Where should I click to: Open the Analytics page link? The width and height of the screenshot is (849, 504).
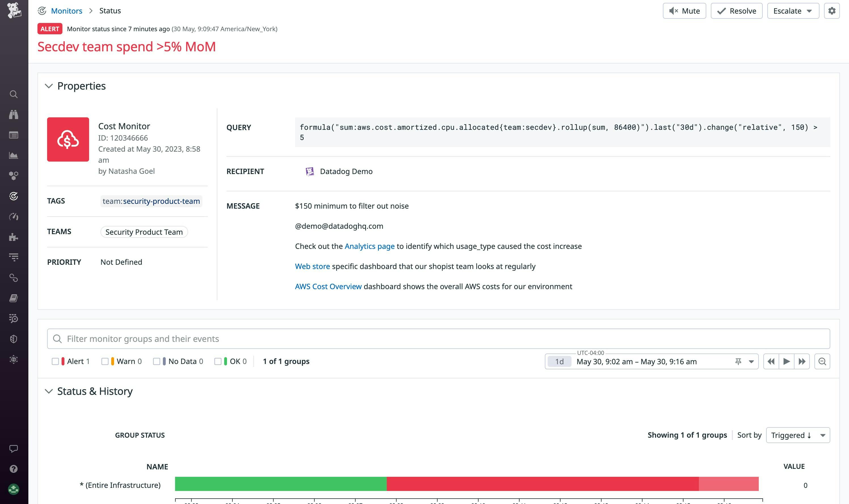click(x=369, y=246)
